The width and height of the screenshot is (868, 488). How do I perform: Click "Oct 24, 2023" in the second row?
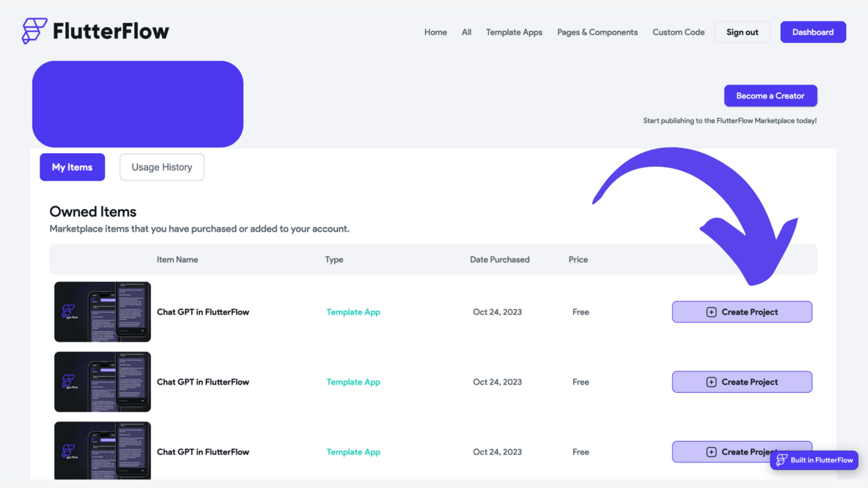coord(497,382)
